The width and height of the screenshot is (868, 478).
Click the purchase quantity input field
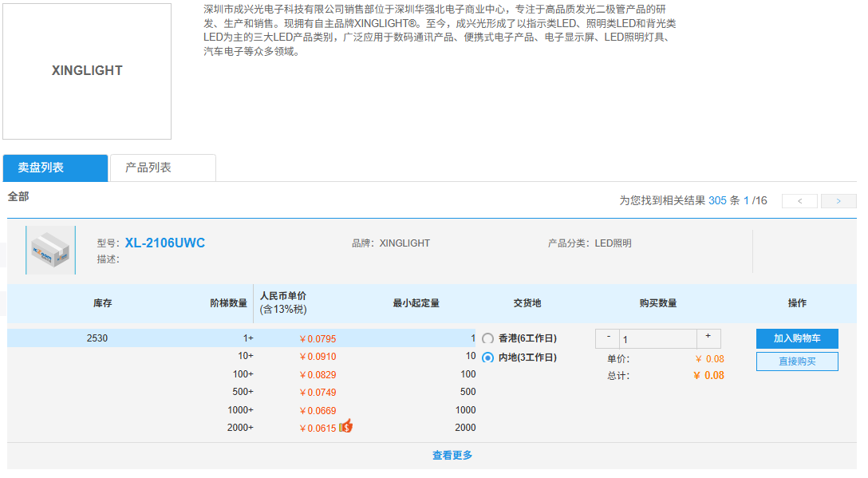pyautogui.click(x=658, y=339)
